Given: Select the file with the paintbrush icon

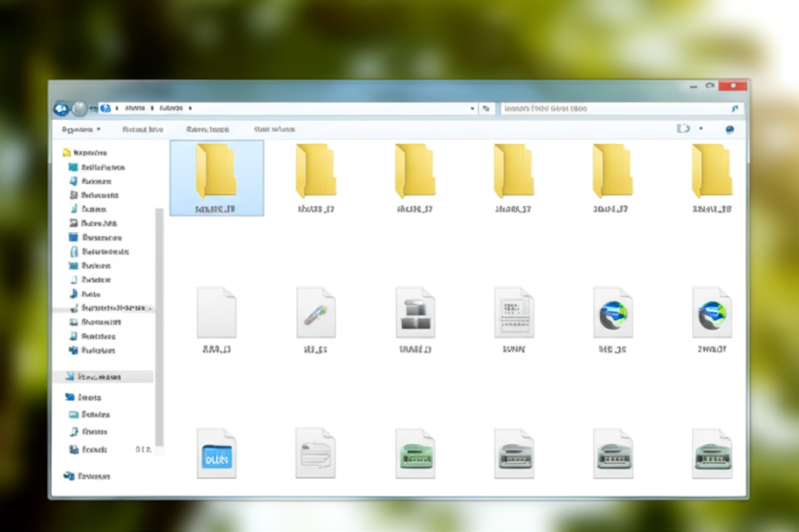Looking at the screenshot, I should pyautogui.click(x=315, y=313).
